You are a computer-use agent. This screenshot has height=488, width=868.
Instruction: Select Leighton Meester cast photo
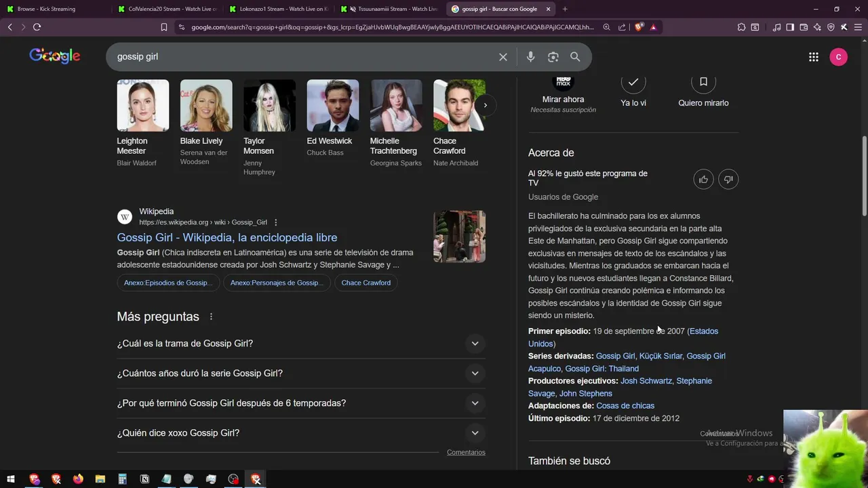click(142, 106)
